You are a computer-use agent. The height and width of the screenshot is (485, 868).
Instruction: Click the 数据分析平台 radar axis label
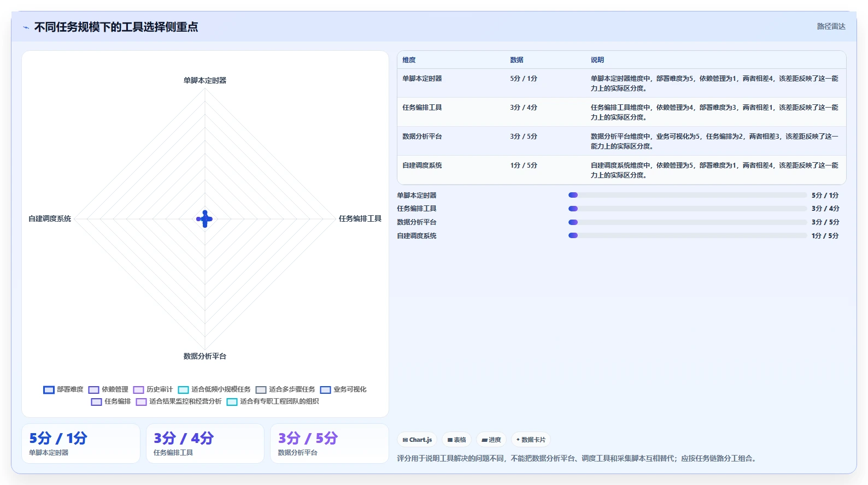(205, 356)
